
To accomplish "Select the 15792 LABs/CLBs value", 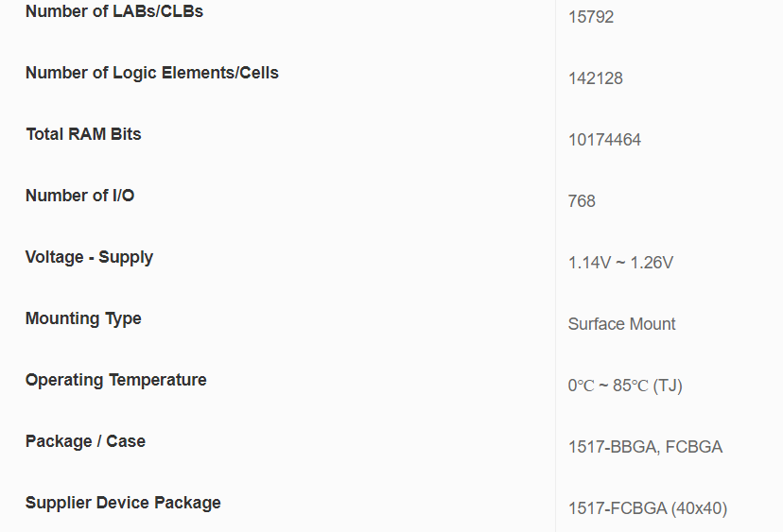I will point(591,17).
